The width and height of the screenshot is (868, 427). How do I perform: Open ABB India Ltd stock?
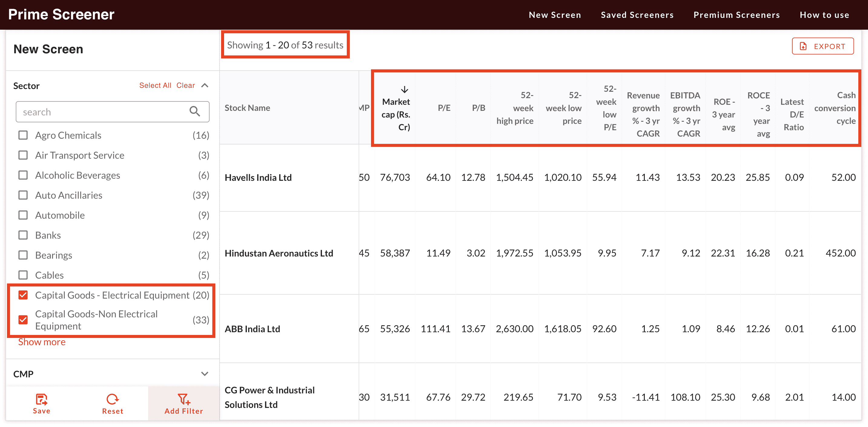click(x=252, y=329)
